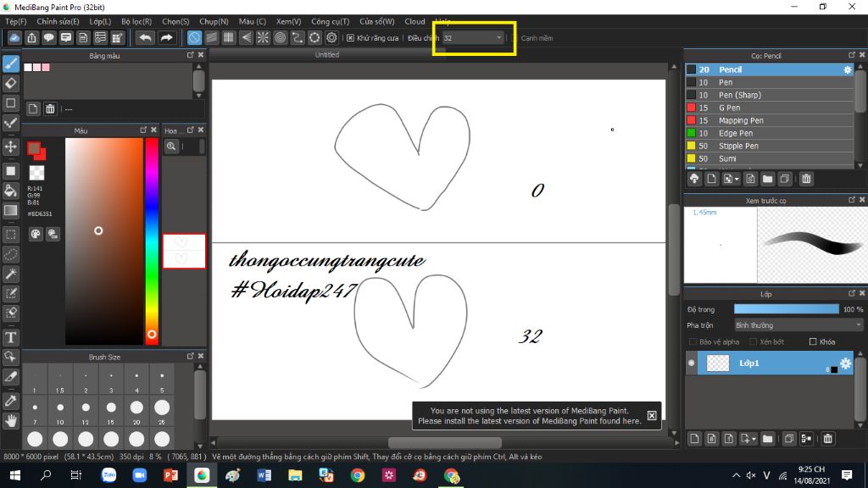
Task: Enable the Xén bớt checkbox
Action: click(753, 342)
